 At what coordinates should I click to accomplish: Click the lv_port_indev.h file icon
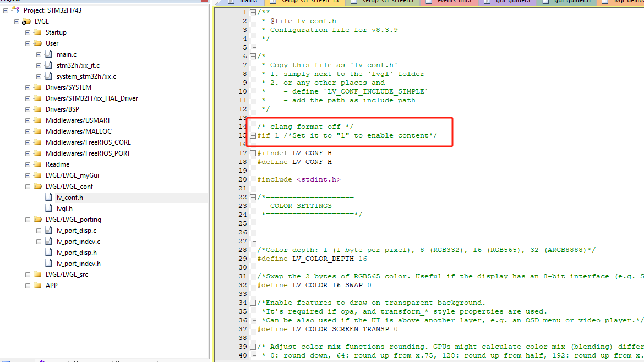click(x=49, y=264)
